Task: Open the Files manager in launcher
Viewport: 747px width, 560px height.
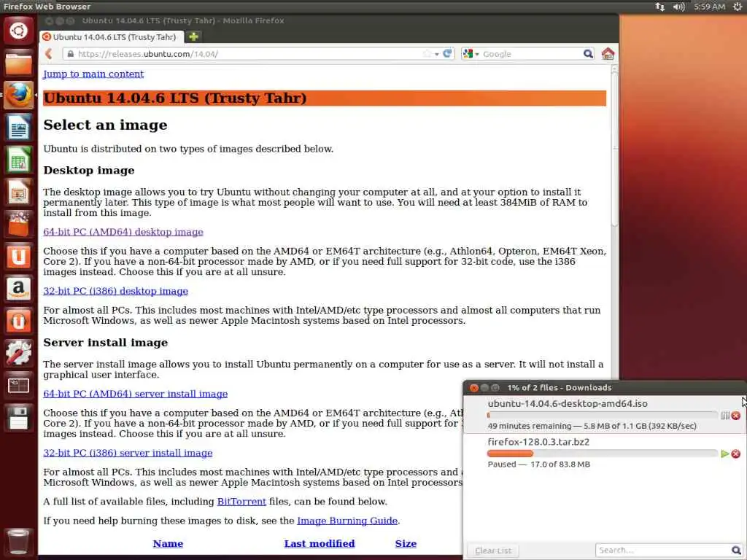Action: pos(18,63)
